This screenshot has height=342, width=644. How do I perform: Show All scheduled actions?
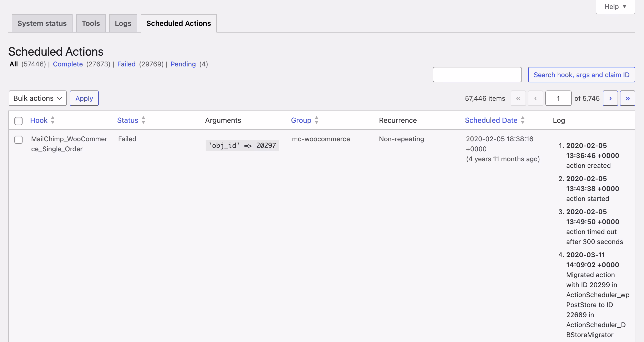click(x=14, y=64)
